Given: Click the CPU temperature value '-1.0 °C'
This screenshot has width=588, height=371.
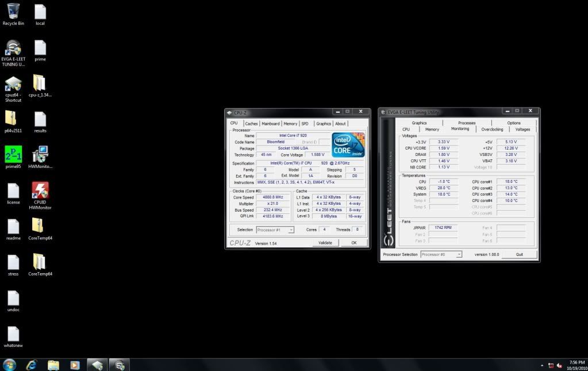Looking at the screenshot, I should tap(444, 182).
